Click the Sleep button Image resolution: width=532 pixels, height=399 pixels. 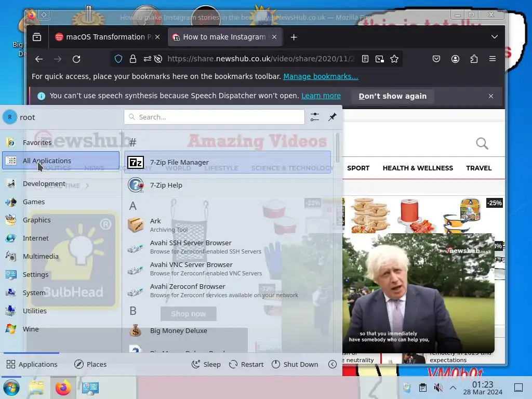click(206, 364)
